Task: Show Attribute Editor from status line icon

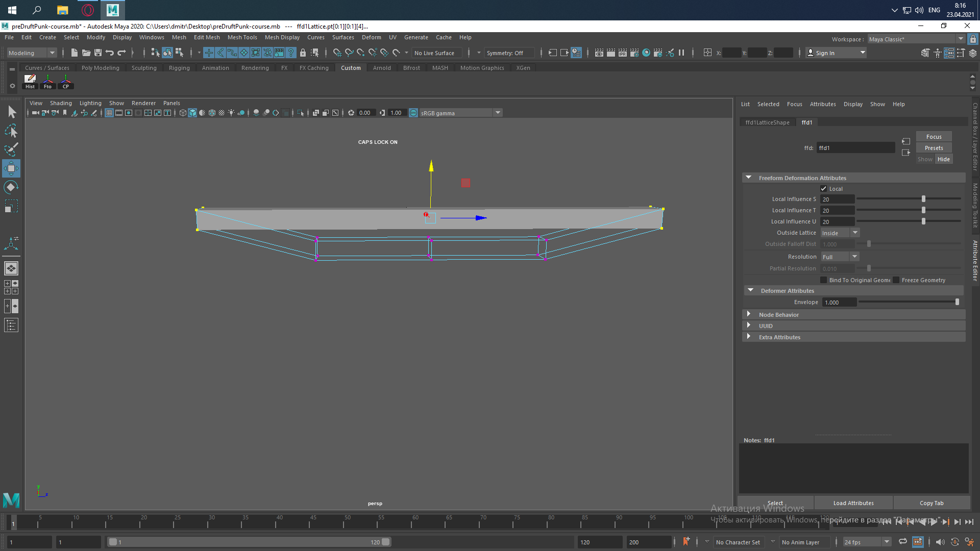Action: pyautogui.click(x=949, y=53)
